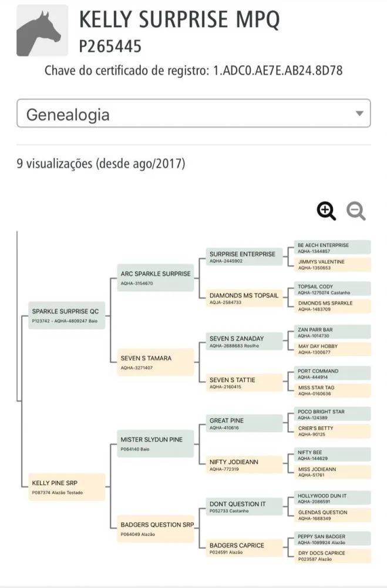Screen dimensions: 387x588
Task: Click the zoom in magnifier icon
Action: (327, 211)
